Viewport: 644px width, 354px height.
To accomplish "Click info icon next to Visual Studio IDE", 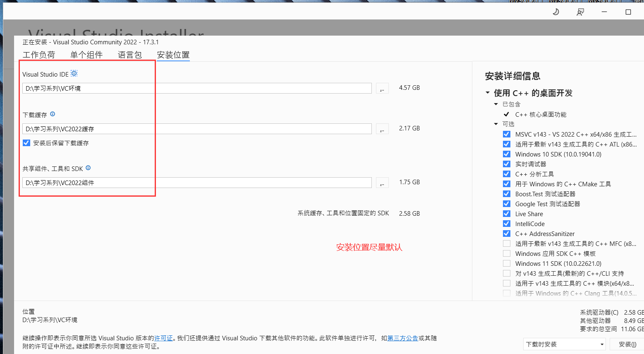I will (x=74, y=74).
